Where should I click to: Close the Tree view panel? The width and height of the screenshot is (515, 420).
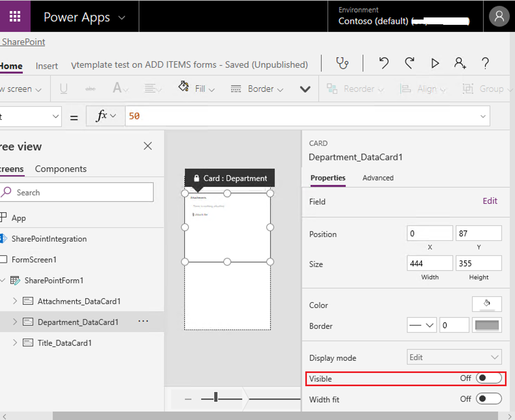tap(148, 146)
